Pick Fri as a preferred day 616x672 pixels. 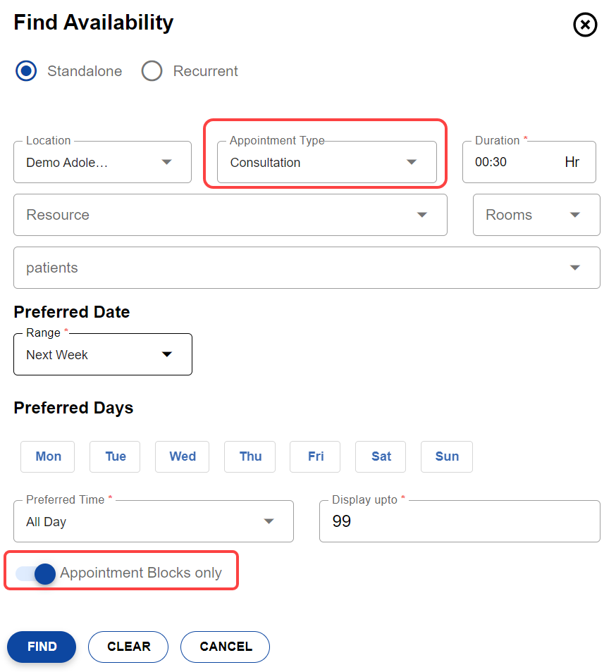[x=315, y=456]
